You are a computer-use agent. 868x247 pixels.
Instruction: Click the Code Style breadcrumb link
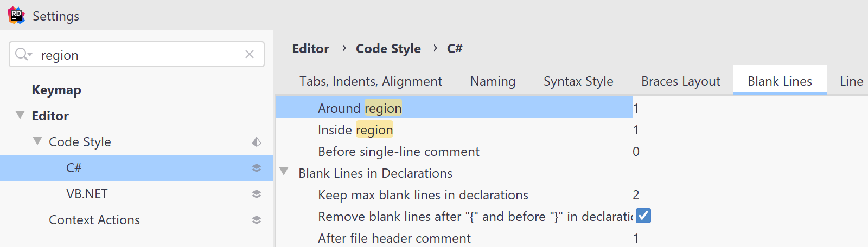tap(388, 49)
